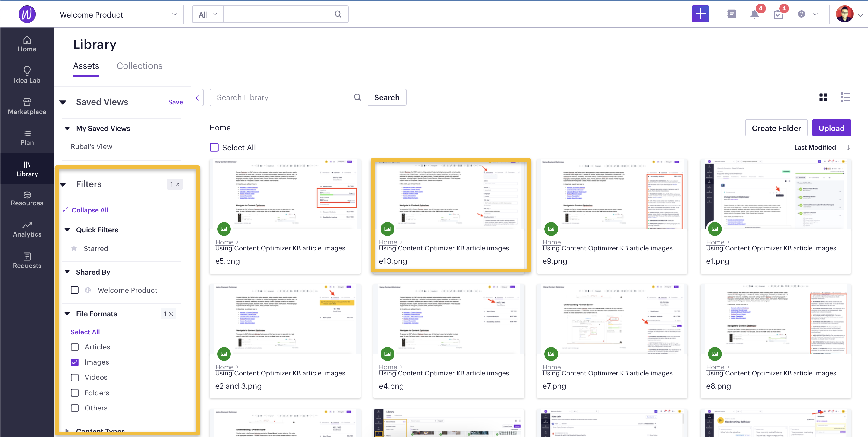
Task: Collapse the Saved Views section
Action: pos(63,102)
